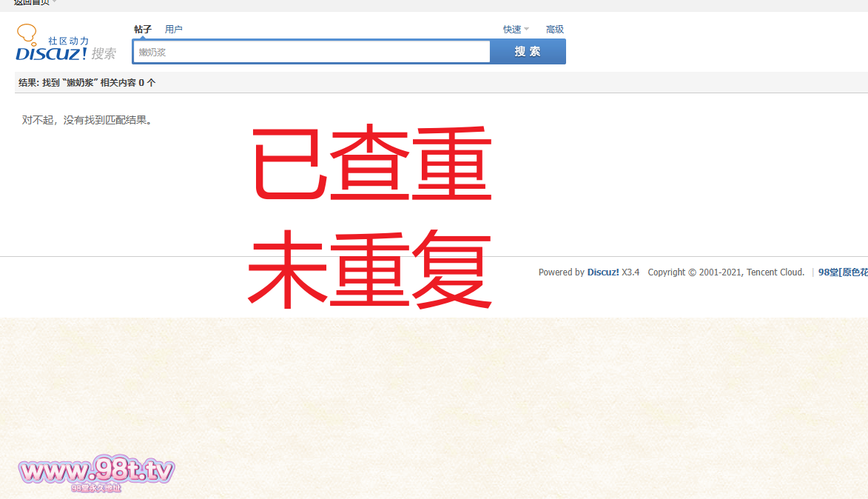Click the small arrow next to 返回首页
Screen dimensions: 868x499
[x=55, y=2]
